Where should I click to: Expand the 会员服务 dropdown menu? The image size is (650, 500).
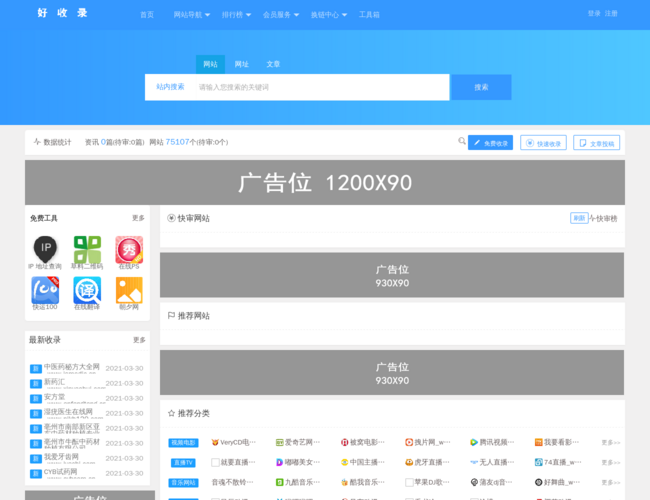(x=281, y=15)
